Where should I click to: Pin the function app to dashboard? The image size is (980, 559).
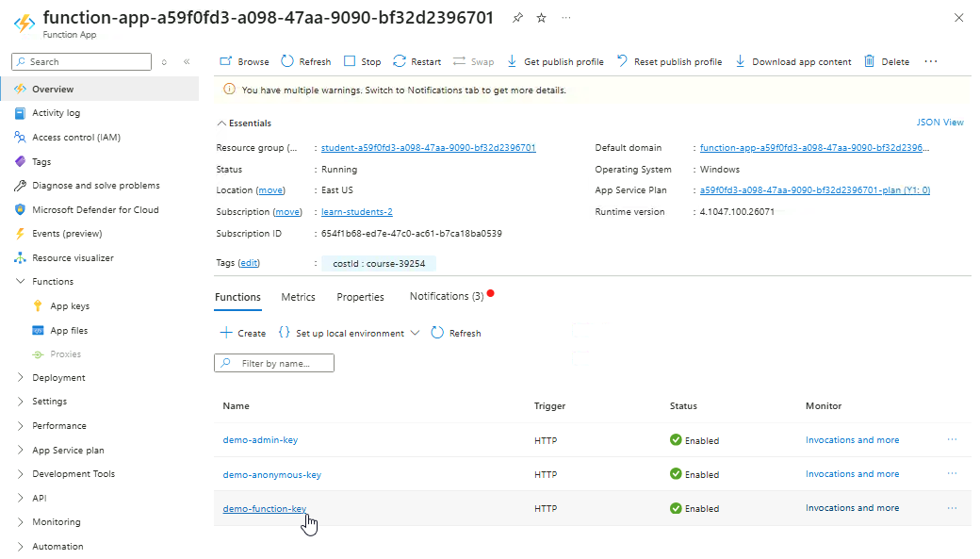coord(516,18)
